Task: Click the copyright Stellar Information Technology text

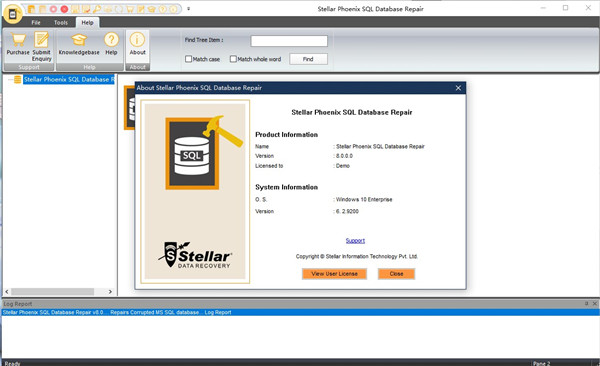Action: (357, 257)
